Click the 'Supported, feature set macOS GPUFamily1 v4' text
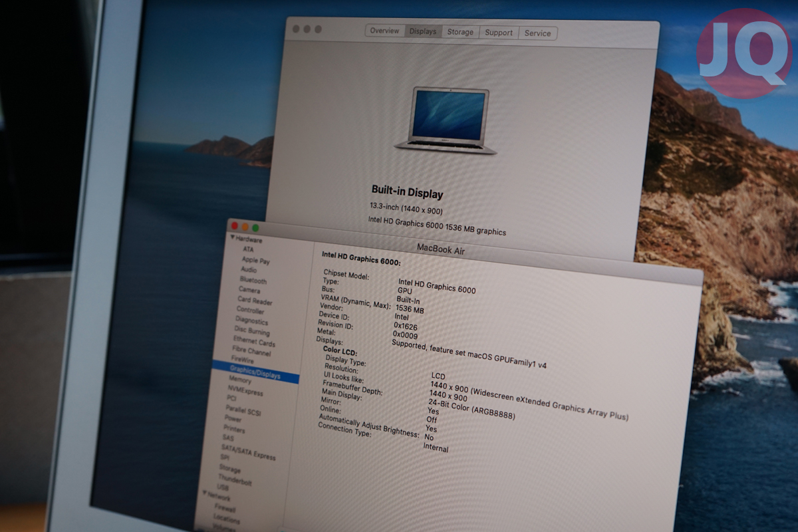Screen dimensions: 798x532 (x=469, y=354)
